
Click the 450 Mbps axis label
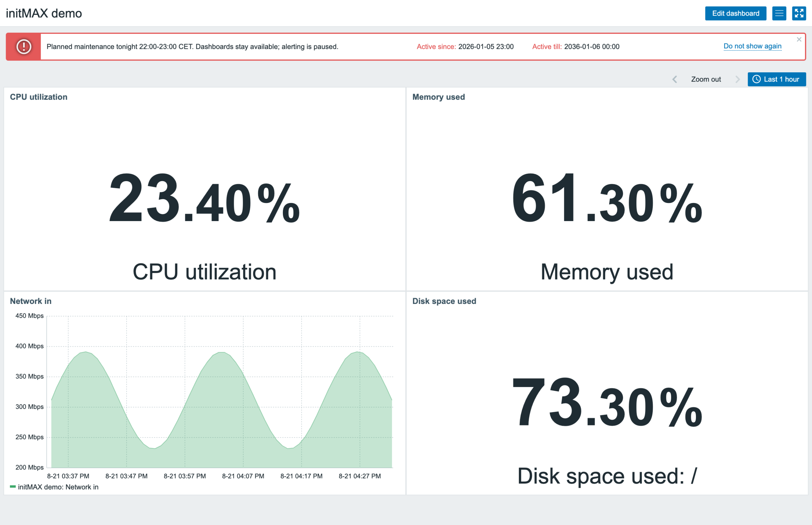point(29,316)
